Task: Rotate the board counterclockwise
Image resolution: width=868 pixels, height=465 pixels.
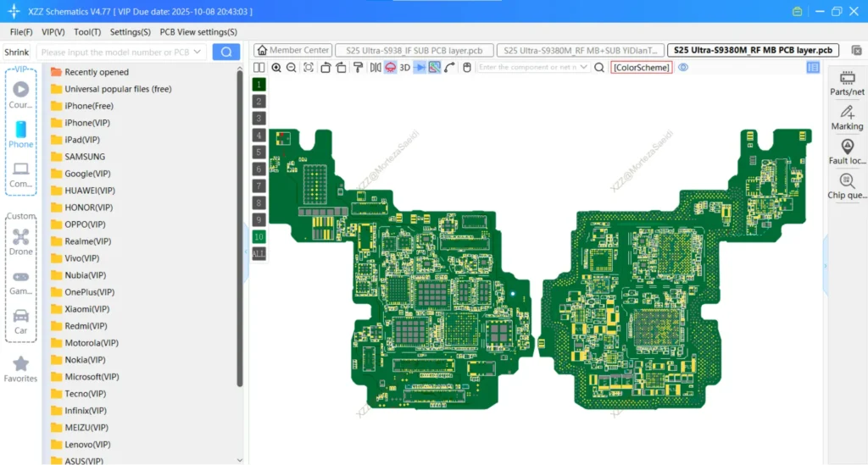Action: 325,68
